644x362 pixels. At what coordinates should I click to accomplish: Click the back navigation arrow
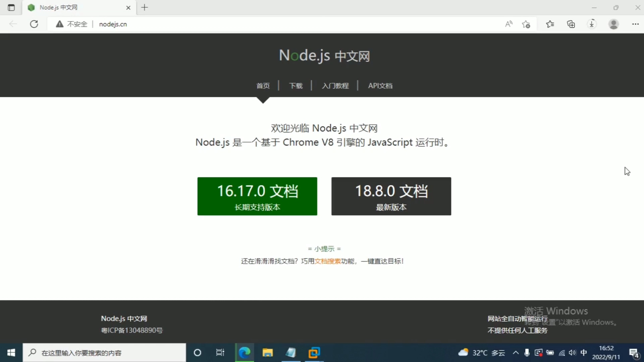pyautogui.click(x=13, y=24)
